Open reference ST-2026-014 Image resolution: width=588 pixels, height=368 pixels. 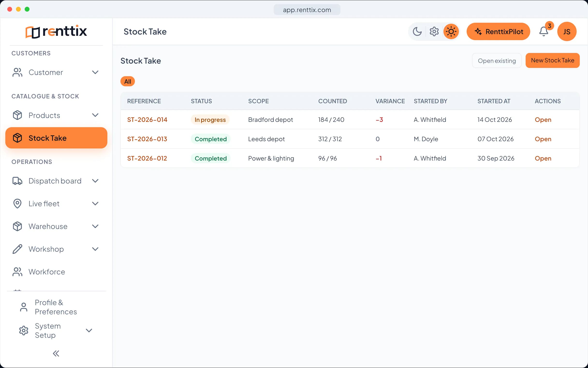tap(147, 120)
